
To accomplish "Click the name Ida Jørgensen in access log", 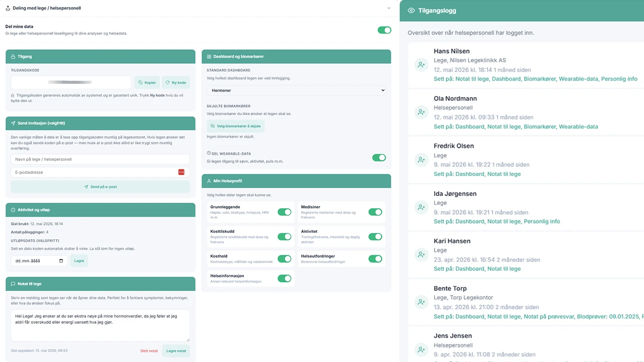I will point(455,194).
